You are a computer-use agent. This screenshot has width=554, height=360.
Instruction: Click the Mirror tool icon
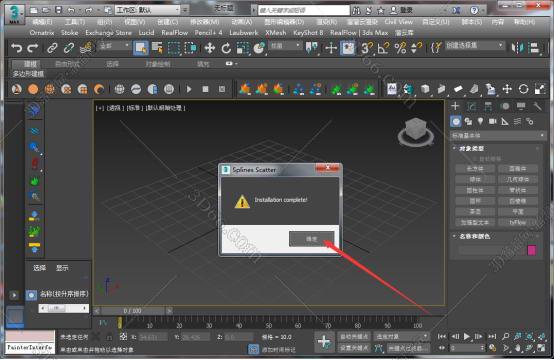tap(518, 48)
